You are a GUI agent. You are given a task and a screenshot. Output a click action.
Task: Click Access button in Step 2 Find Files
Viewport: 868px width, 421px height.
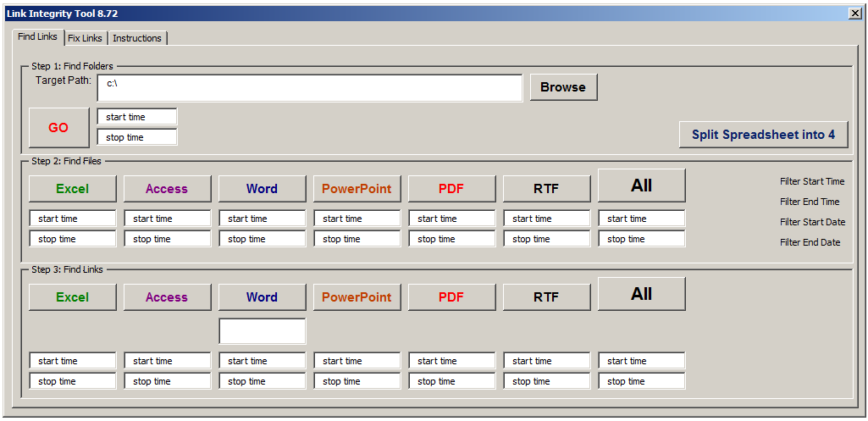coord(167,189)
